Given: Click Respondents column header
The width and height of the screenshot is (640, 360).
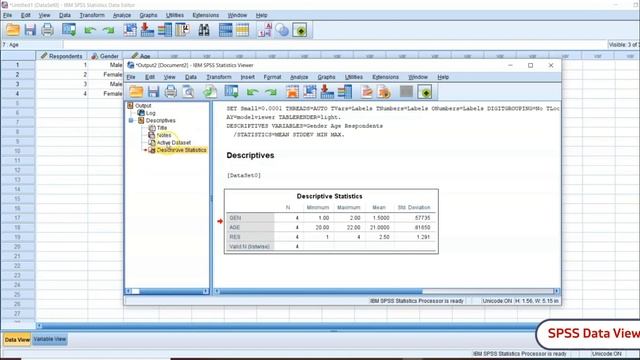Looking at the screenshot, I should click(62, 56).
